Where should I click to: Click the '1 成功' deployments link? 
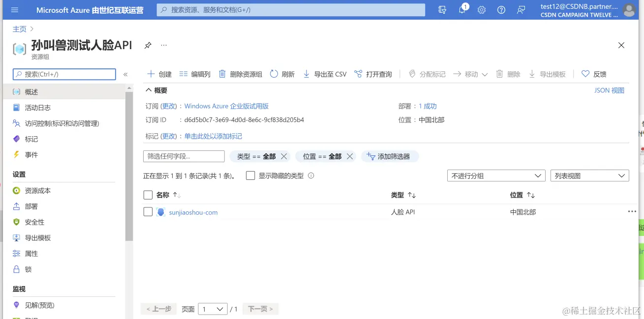coord(428,106)
